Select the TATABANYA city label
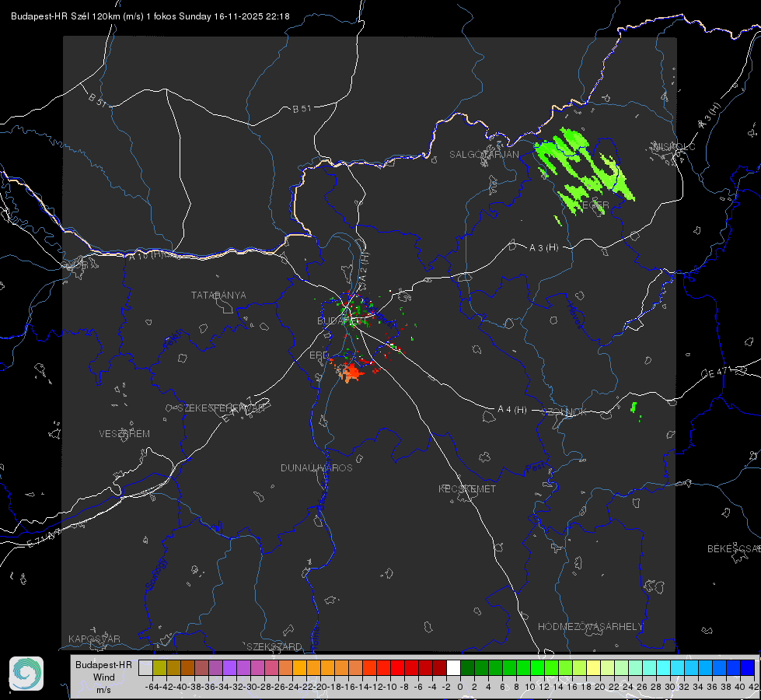This screenshot has height=700, width=761. 218,295
